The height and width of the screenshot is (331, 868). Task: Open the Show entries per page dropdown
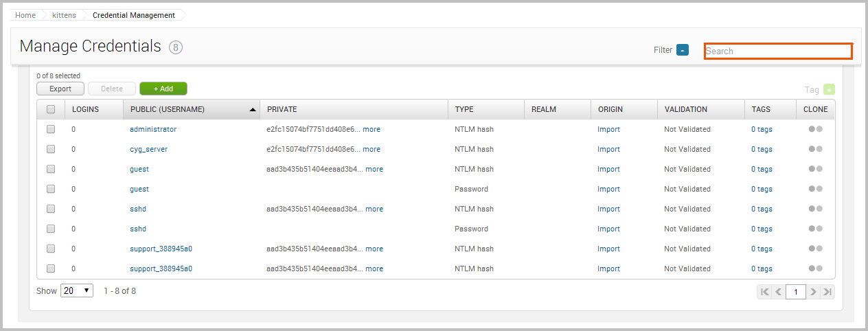[77, 290]
